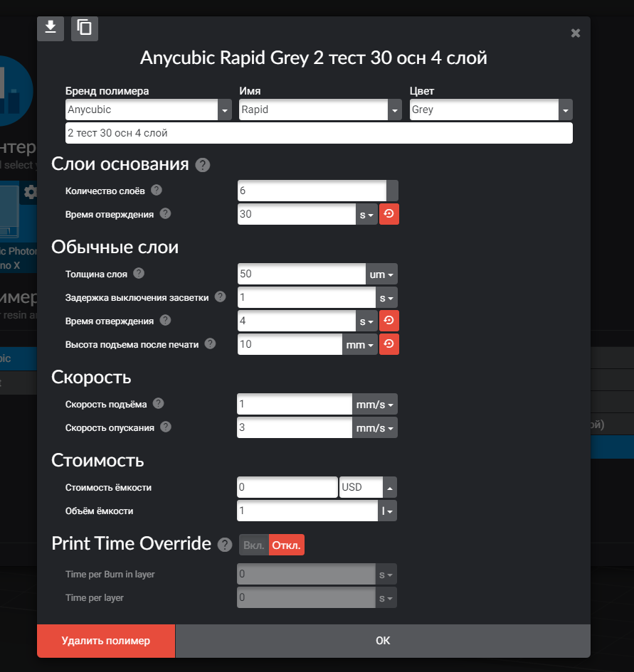
Task: Confirm dialog with OK button
Action: [383, 641]
